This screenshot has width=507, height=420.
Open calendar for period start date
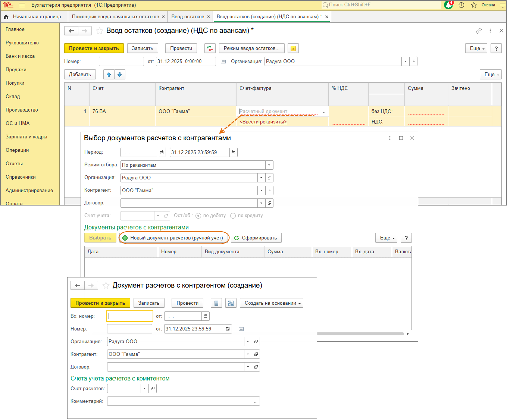point(162,153)
